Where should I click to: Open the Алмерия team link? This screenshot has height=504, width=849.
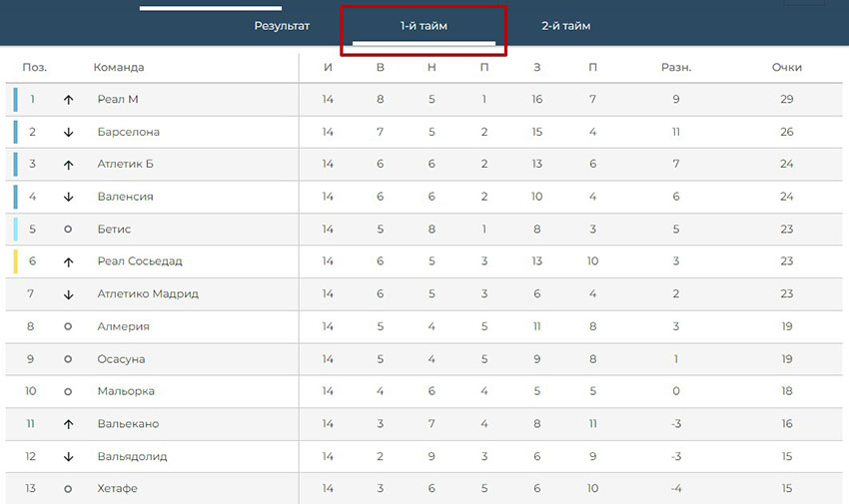click(123, 326)
